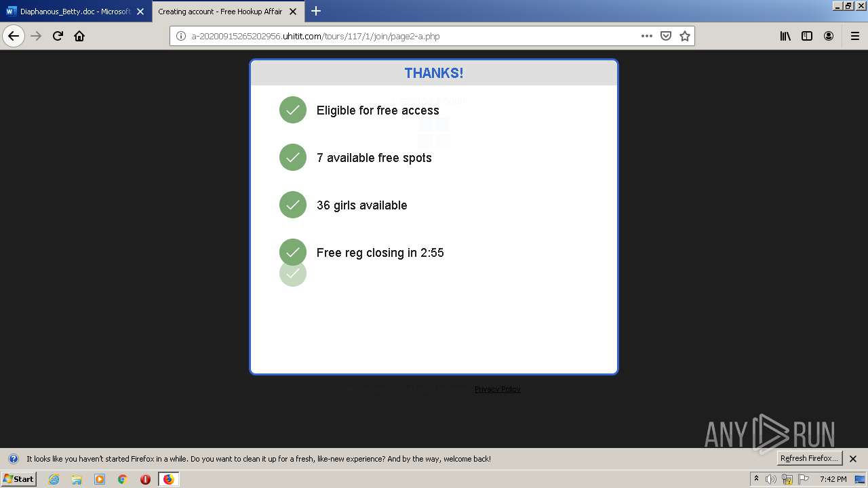
Task: Minimize the Firefox window
Action: tap(838, 5)
